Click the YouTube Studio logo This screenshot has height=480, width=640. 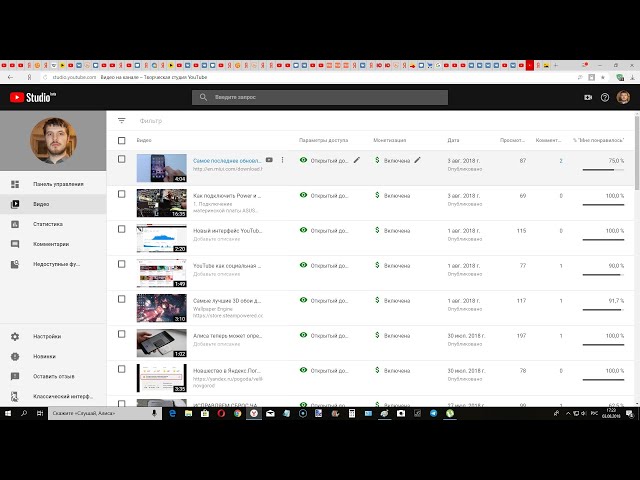point(32,97)
